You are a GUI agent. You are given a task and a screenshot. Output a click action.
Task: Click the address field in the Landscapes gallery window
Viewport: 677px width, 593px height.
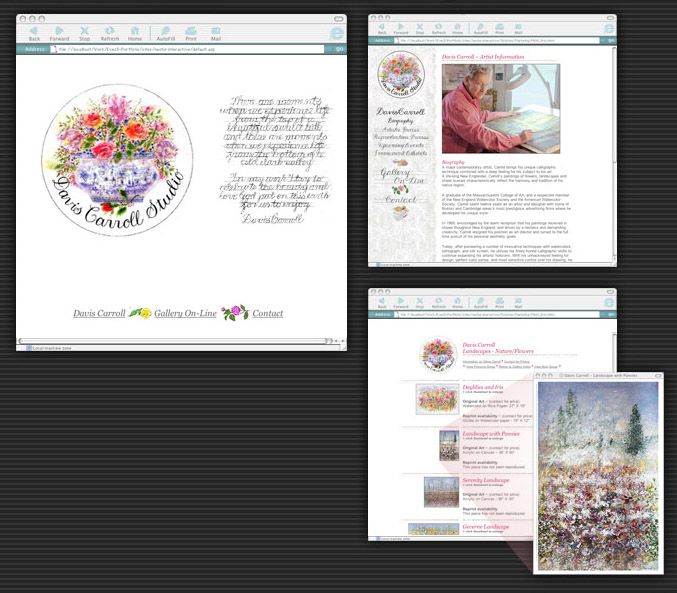(x=497, y=314)
